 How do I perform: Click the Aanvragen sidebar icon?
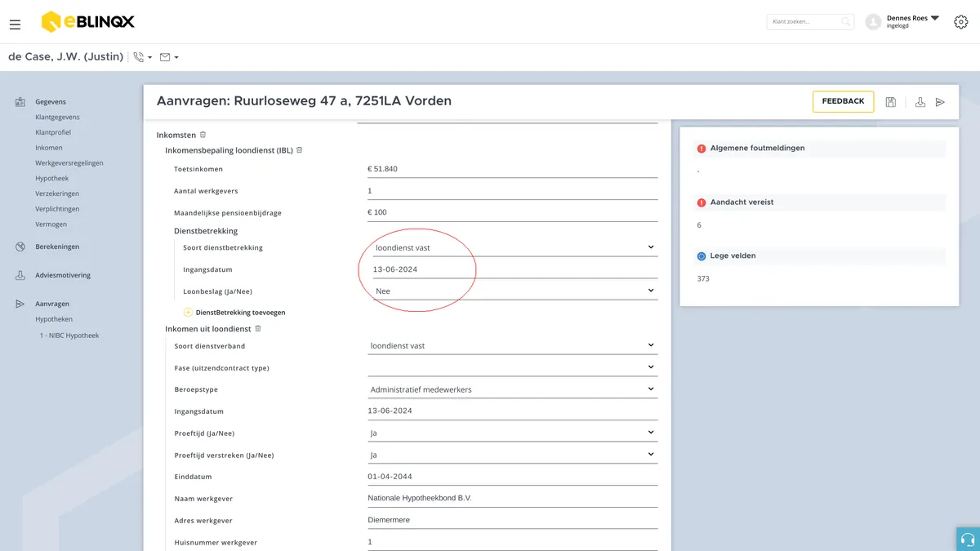20,304
